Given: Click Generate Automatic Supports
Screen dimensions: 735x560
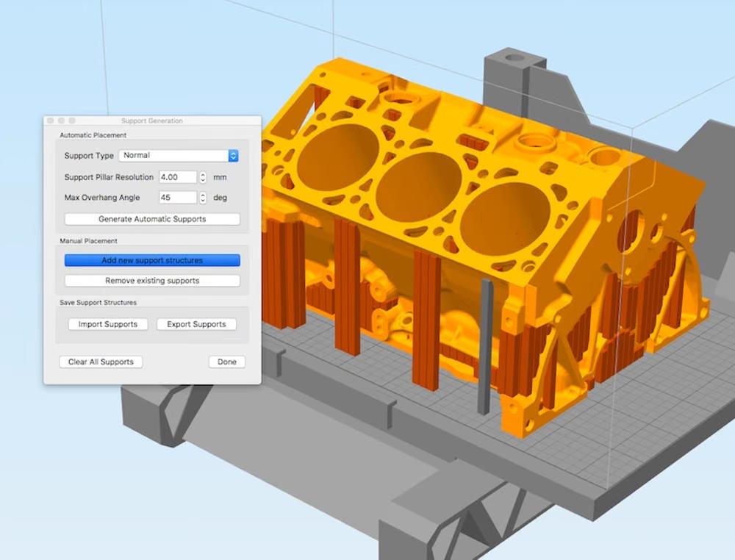Looking at the screenshot, I should 152,219.
